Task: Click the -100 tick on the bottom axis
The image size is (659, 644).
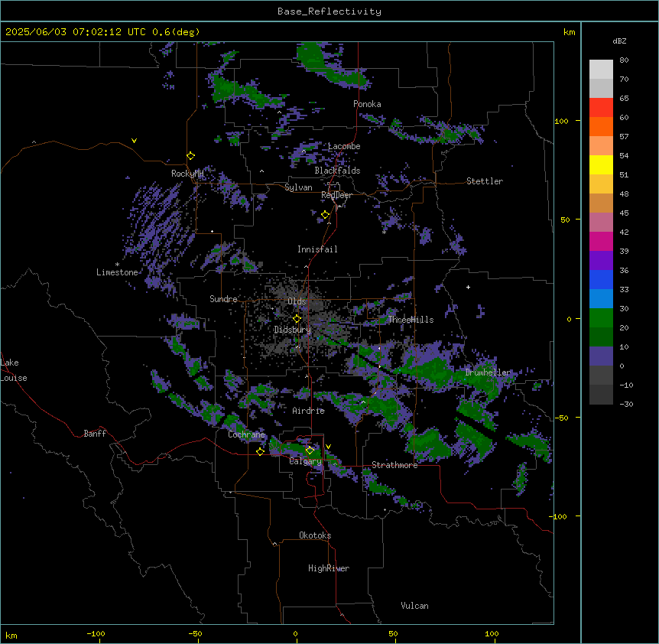Action: 96,633
